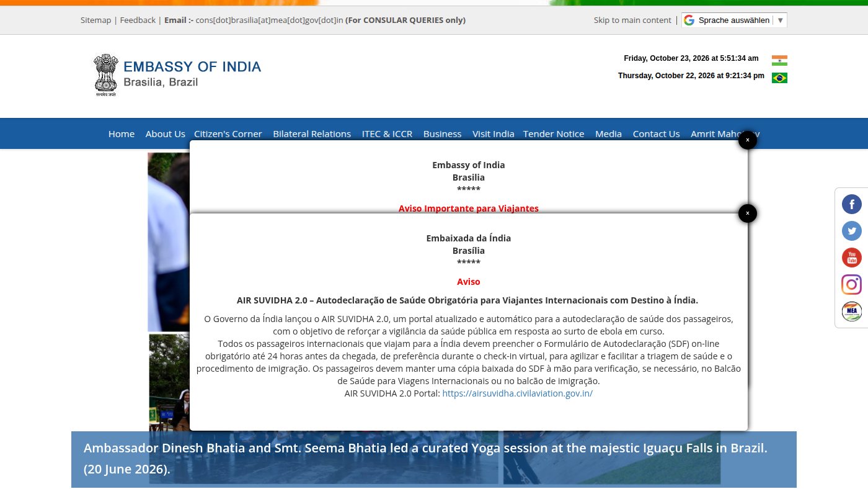
Task: Open the ITEC & ICCR menu
Action: [x=387, y=133]
